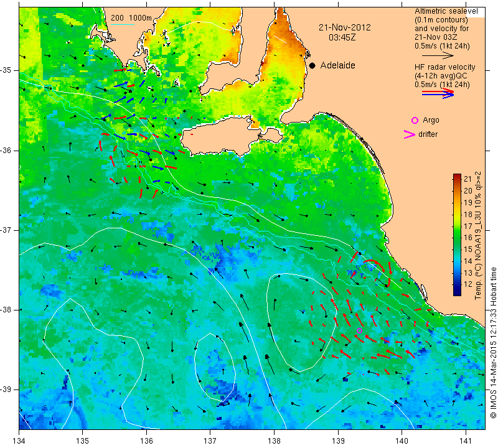Click the longitude axis label 140
Image resolution: width=498 pixels, height=448 pixels.
click(402, 441)
